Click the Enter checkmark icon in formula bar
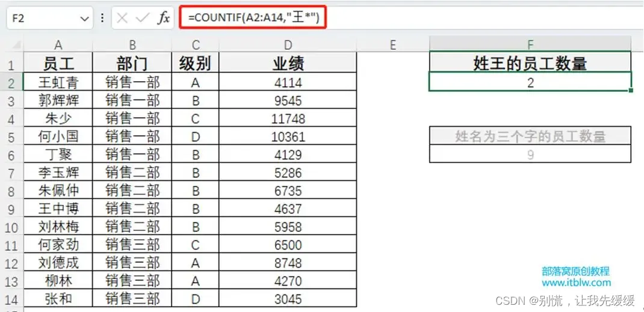Viewport: 644px width, 312px height. pyautogui.click(x=143, y=18)
